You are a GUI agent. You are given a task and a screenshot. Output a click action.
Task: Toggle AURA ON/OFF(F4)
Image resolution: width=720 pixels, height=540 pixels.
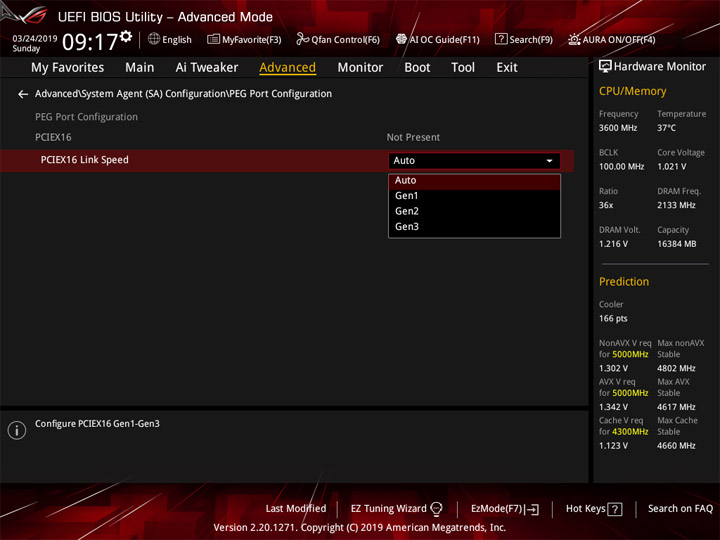point(612,39)
